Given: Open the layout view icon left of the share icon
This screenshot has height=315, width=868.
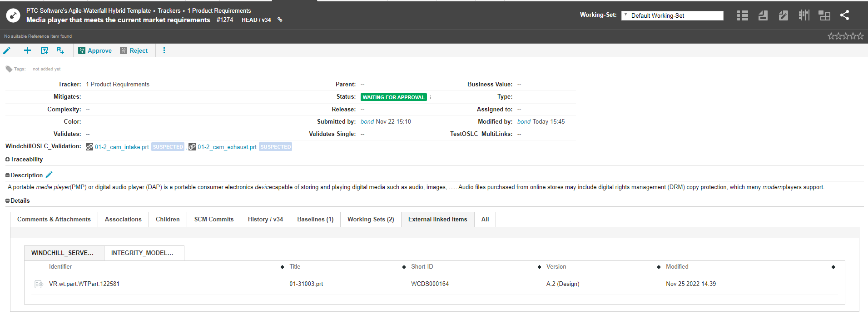Looking at the screenshot, I should point(824,15).
